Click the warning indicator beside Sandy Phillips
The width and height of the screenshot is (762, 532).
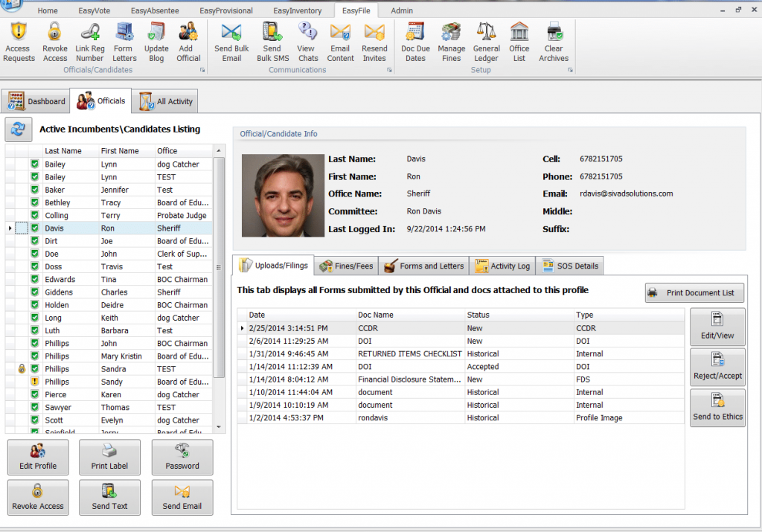coord(33,381)
